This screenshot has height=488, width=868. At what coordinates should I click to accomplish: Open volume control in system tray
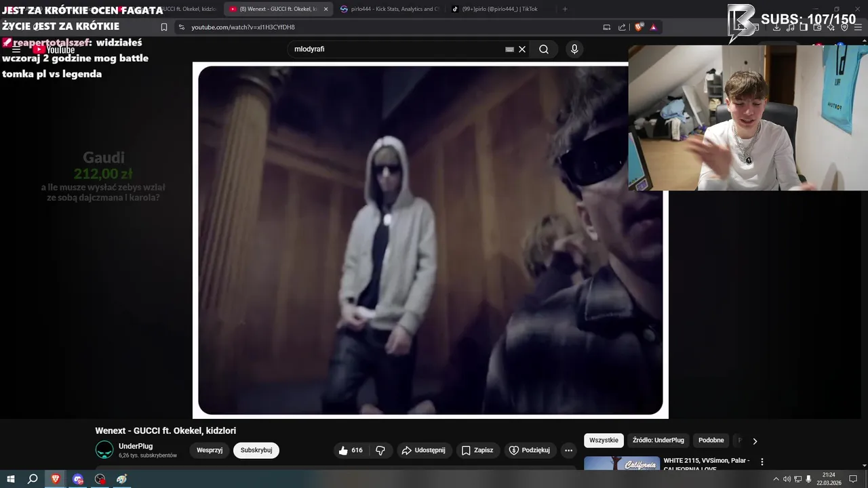[787, 479]
